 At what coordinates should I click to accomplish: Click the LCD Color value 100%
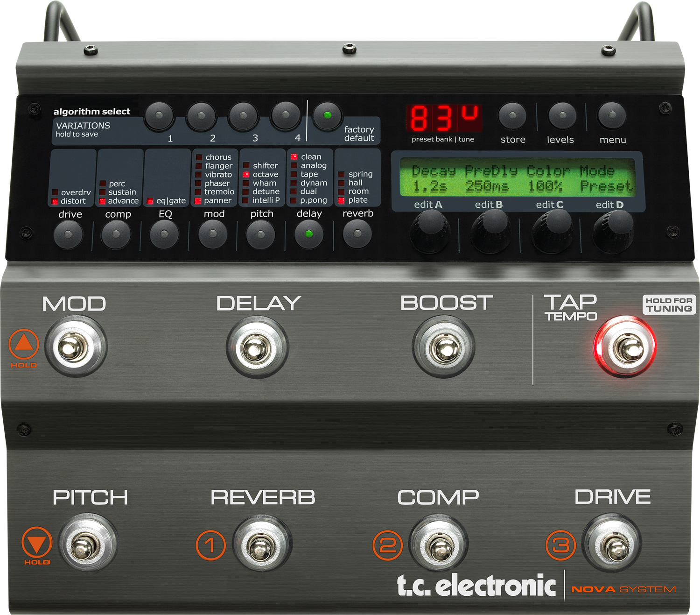coord(545,187)
